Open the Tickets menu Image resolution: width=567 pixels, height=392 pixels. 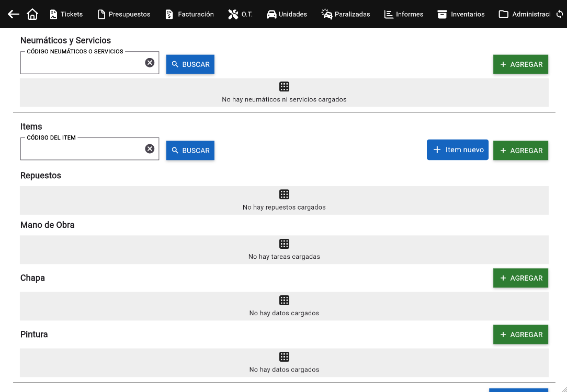click(x=66, y=14)
